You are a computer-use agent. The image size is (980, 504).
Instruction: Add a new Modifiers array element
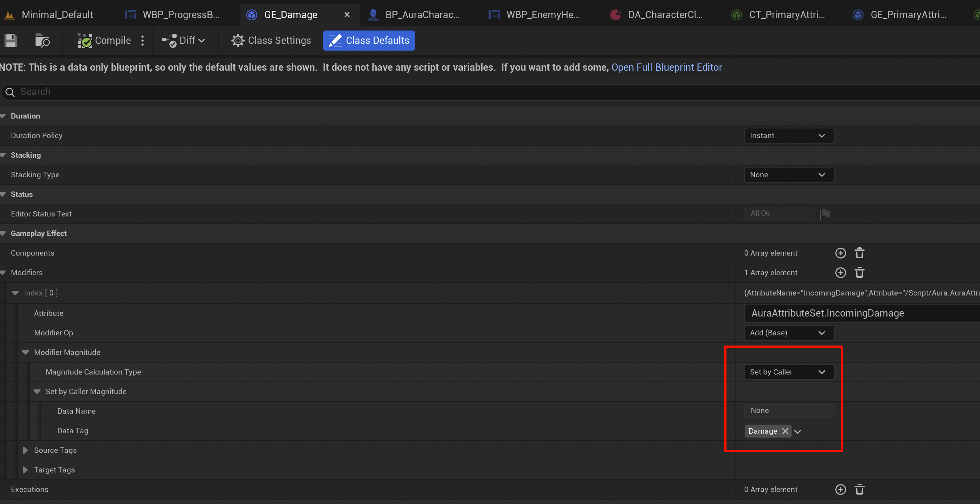click(840, 273)
